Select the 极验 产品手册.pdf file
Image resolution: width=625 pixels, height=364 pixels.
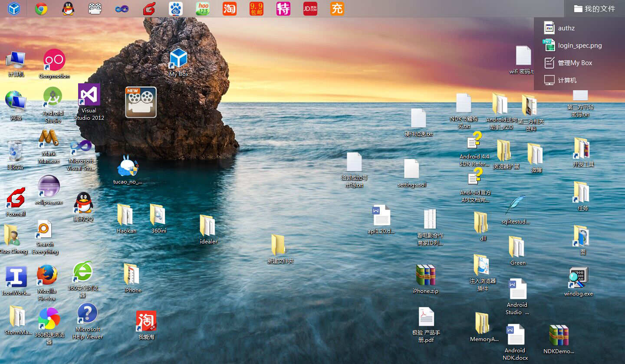point(426,325)
